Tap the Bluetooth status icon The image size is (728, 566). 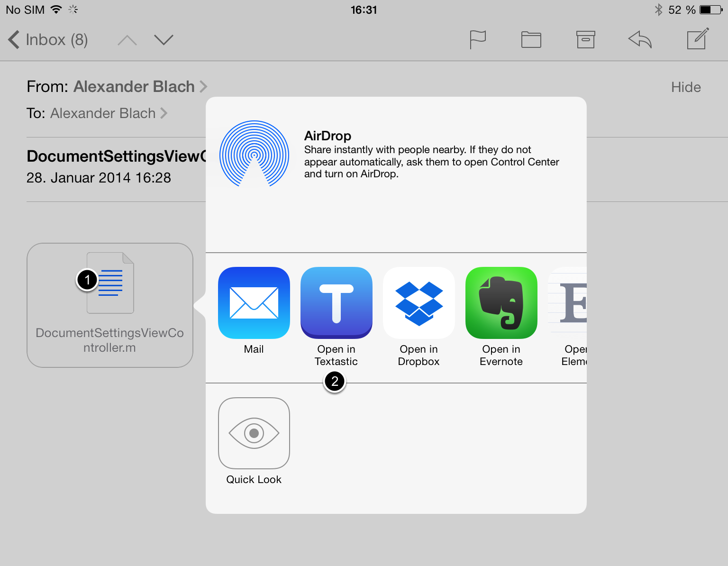point(658,9)
